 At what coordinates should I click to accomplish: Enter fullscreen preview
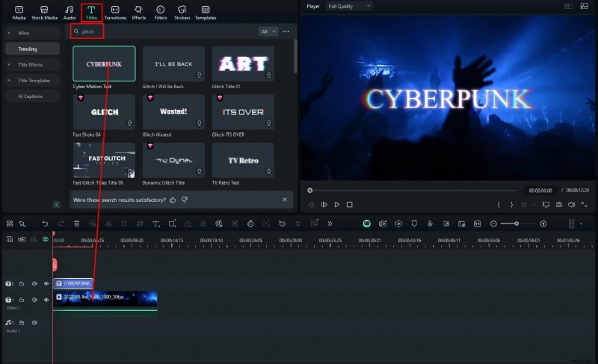pyautogui.click(x=585, y=205)
